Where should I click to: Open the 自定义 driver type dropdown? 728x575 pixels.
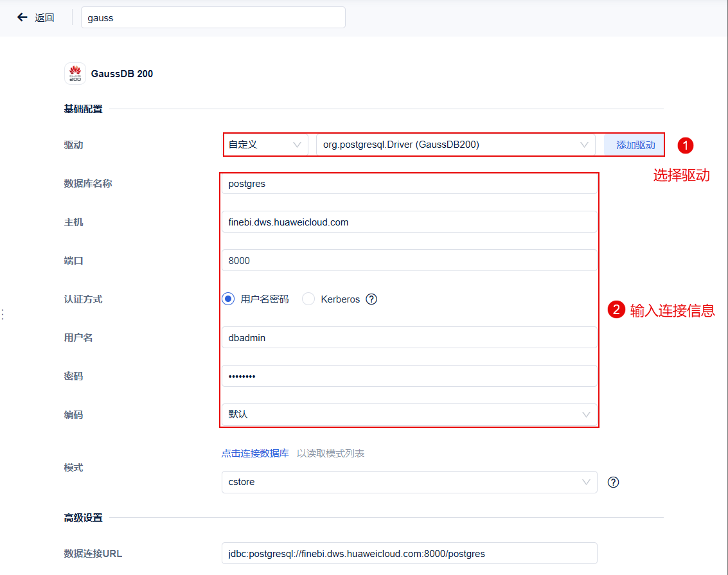point(265,145)
